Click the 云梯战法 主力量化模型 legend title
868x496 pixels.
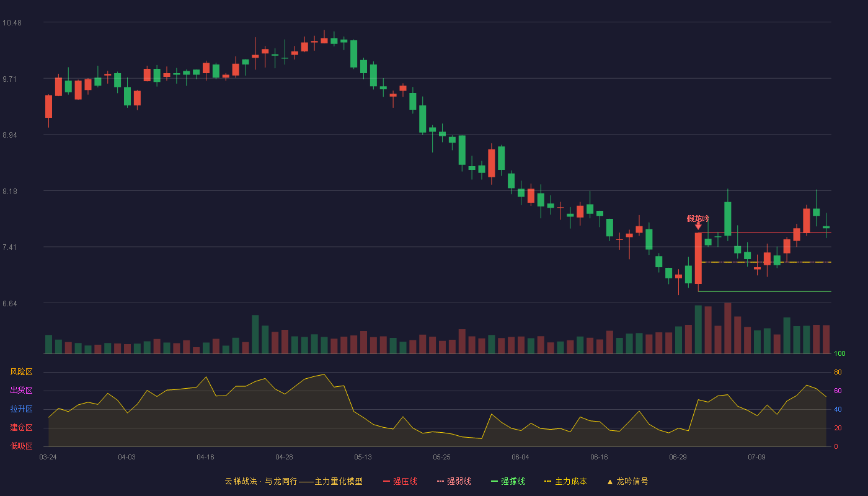point(293,481)
